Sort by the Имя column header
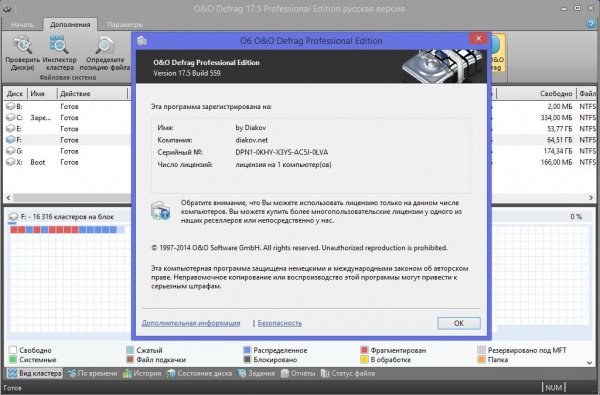Viewport: 600px width, 395px height. pos(42,93)
